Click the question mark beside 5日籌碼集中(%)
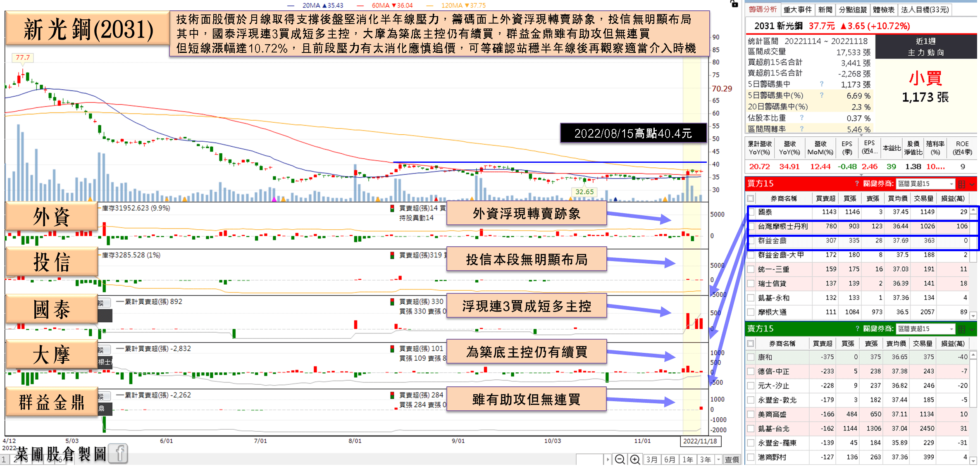 coord(822,95)
